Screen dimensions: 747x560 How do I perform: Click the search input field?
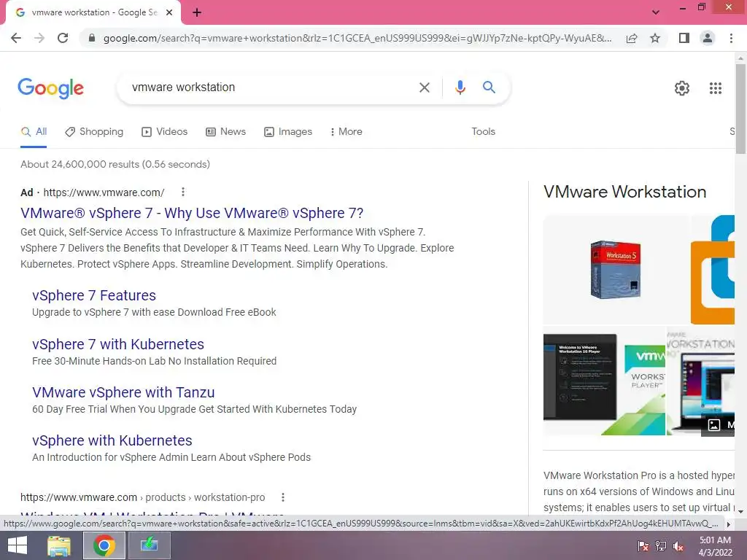[x=271, y=87]
